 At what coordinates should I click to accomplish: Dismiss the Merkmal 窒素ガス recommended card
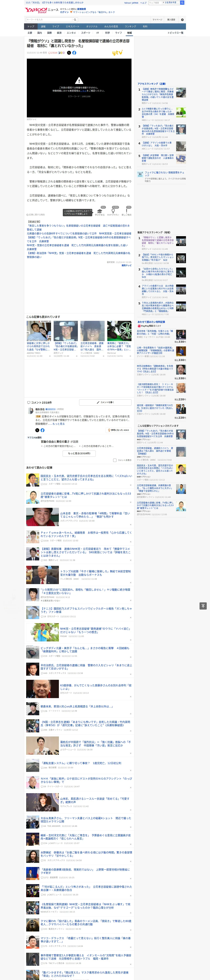coord(130,356)
